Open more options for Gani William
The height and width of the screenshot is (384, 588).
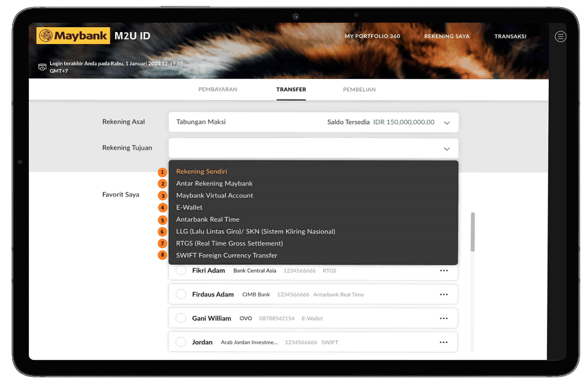(x=443, y=318)
